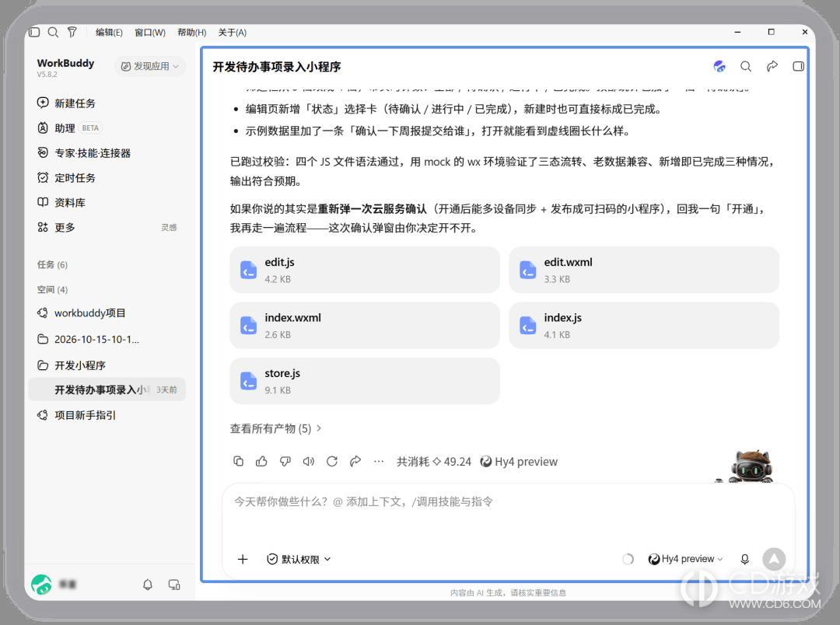Open the store.js file card

tap(365, 381)
